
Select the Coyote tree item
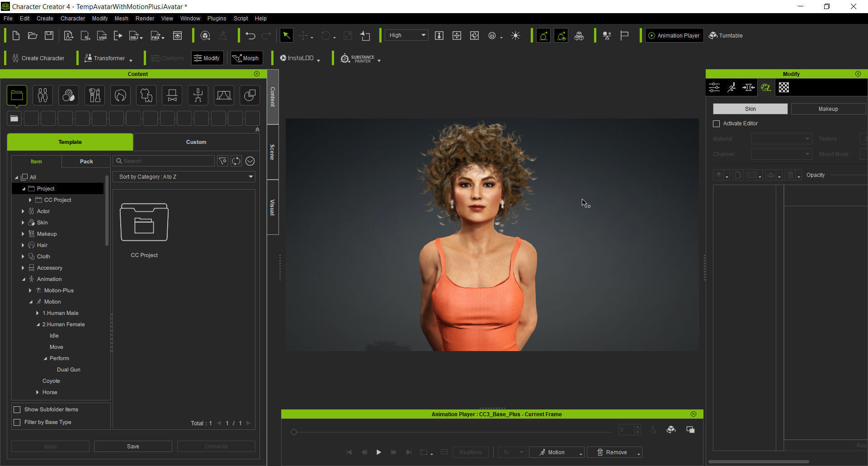51,381
